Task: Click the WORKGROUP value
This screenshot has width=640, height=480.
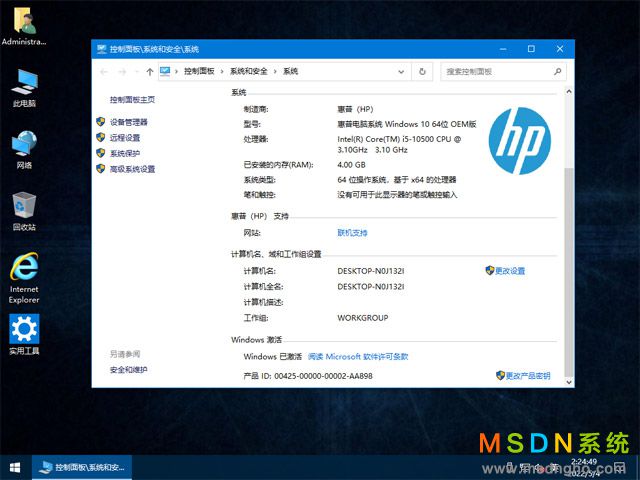Action: [362, 318]
